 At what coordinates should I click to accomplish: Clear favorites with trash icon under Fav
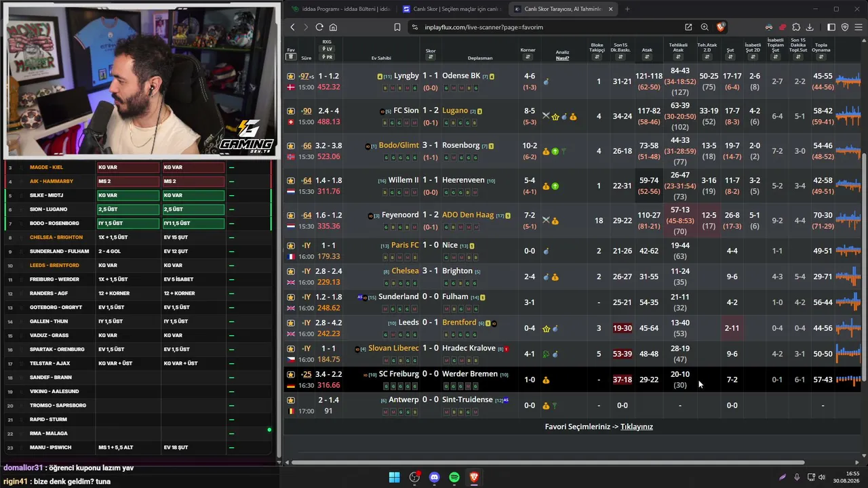pos(291,57)
